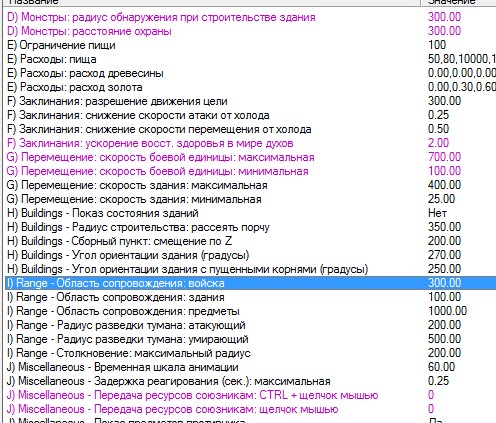Click value 2.00 in spirit world health row
Viewport: 496px width, 423px height.
(439, 143)
